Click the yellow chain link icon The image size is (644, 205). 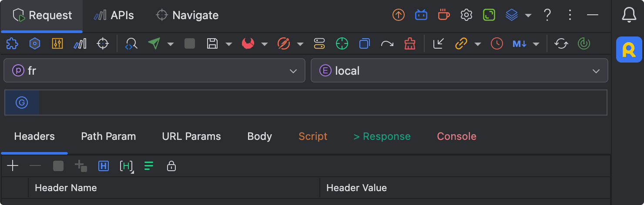tap(461, 43)
